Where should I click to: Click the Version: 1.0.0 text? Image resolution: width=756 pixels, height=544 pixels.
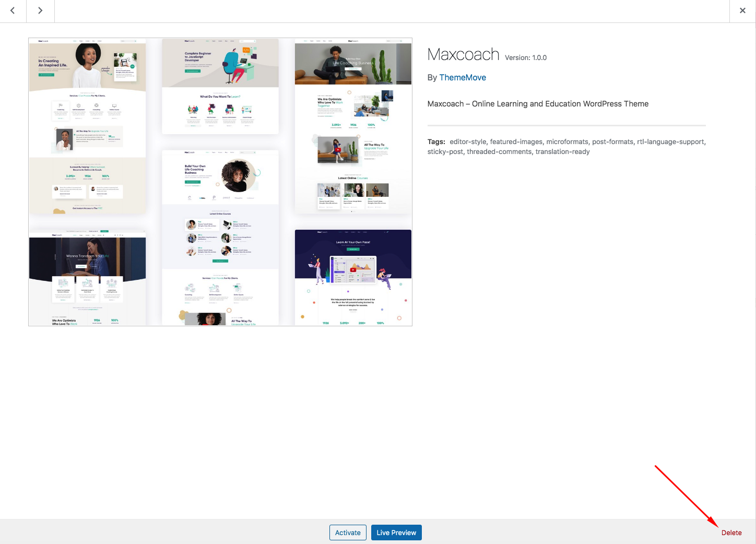[x=526, y=57]
